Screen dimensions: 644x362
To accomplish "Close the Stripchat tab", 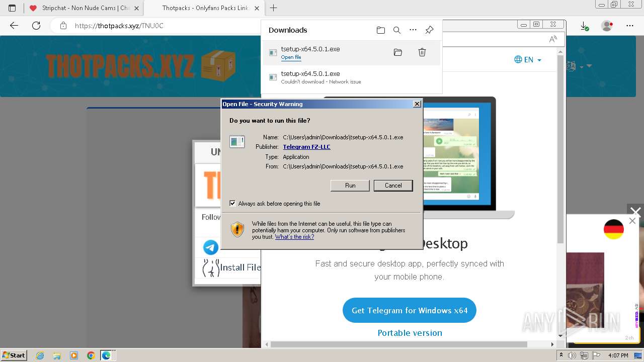I will point(137,8).
